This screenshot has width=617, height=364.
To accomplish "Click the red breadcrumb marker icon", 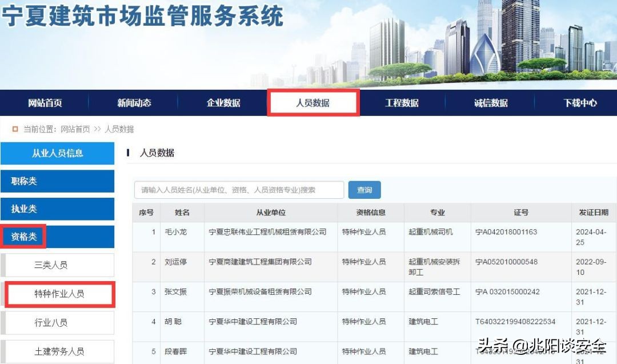I will pos(15,129).
